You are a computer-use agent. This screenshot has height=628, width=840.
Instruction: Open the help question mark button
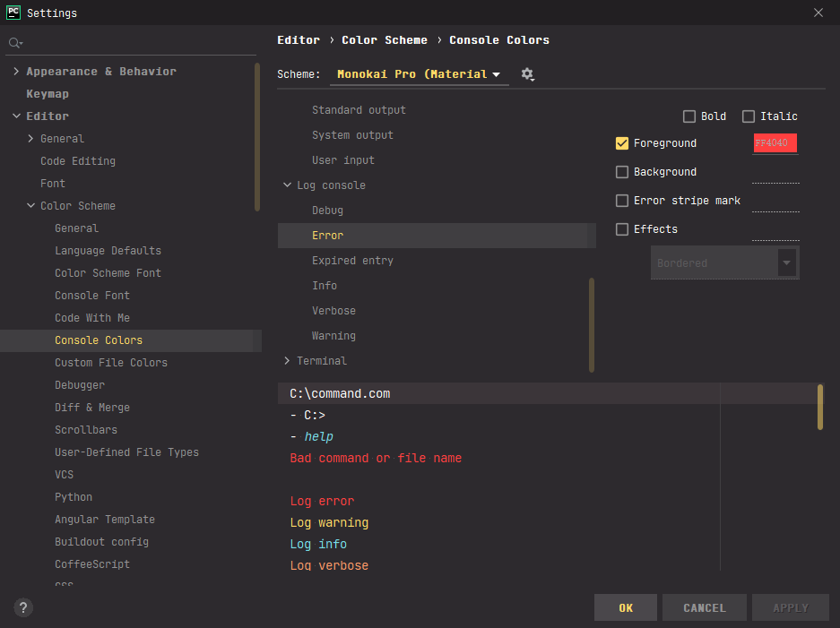click(x=24, y=607)
